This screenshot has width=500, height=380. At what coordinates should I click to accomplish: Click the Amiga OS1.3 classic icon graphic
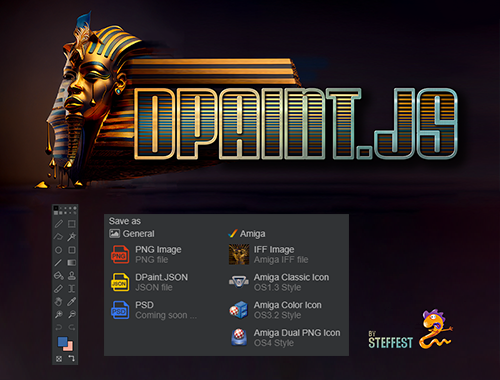point(239,282)
